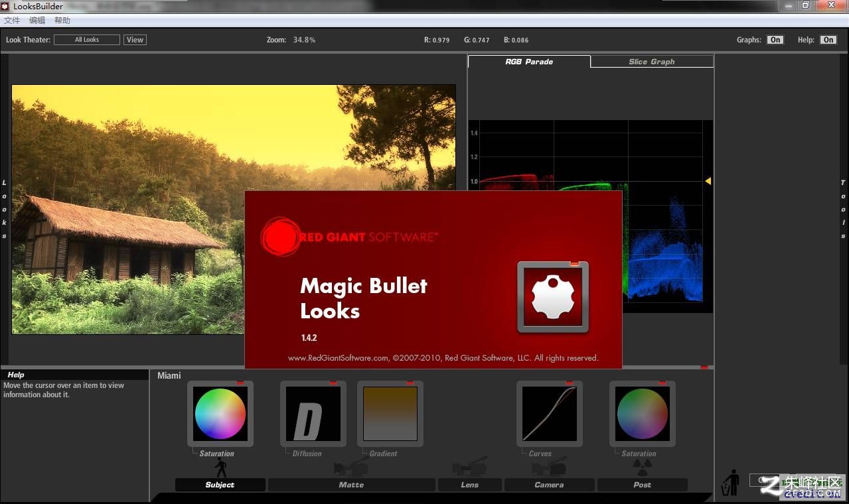
Task: Click the version number 1.4.2
Action: [309, 338]
